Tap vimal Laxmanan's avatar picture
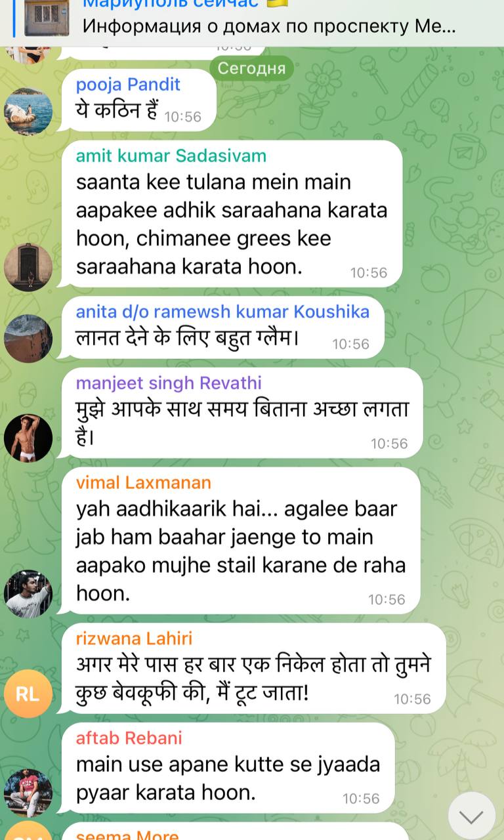This screenshot has width=504, height=840. [x=28, y=594]
